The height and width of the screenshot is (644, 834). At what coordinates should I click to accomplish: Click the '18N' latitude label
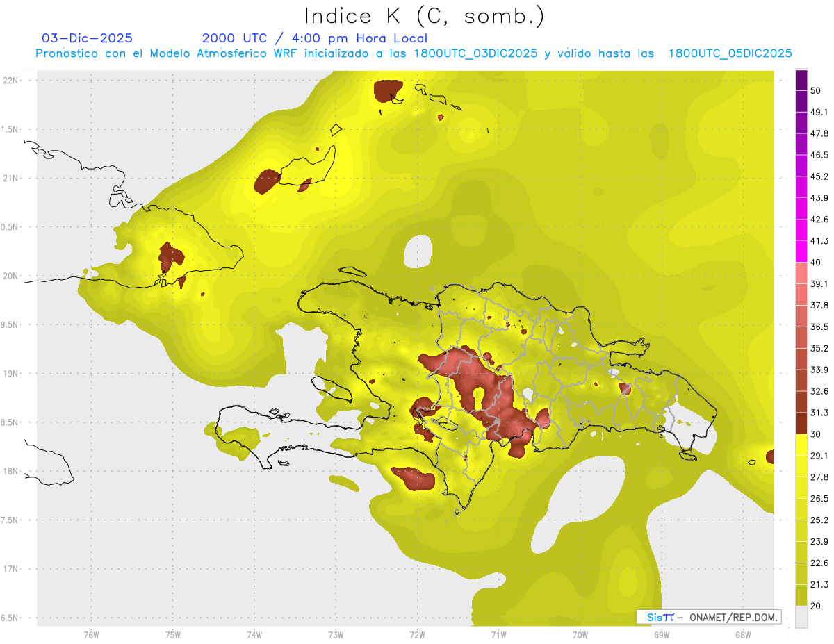pos(10,471)
